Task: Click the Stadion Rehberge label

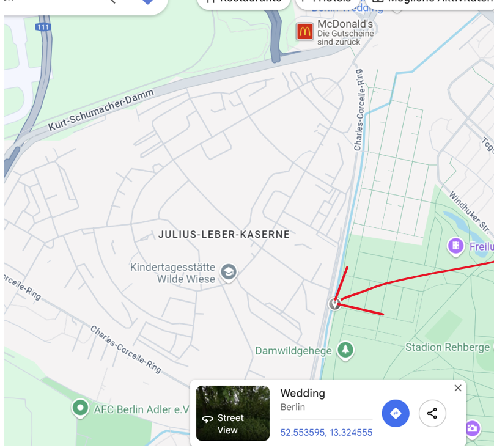Action: coord(448,347)
